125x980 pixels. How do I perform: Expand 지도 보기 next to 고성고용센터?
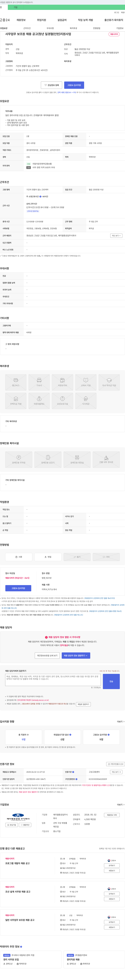pos(116,772)
